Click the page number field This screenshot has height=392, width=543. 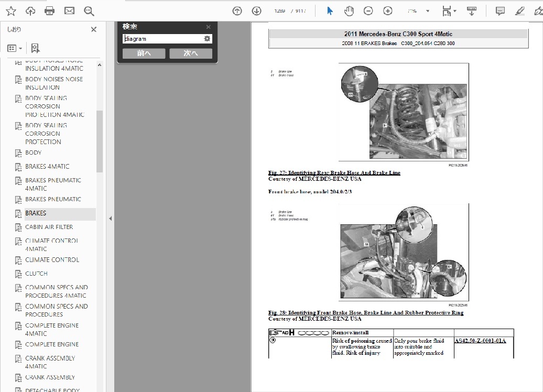click(x=280, y=11)
